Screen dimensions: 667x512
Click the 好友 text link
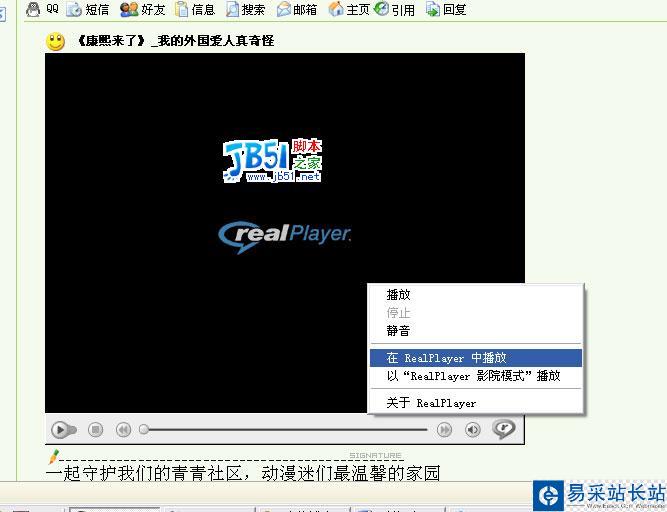[x=153, y=10]
